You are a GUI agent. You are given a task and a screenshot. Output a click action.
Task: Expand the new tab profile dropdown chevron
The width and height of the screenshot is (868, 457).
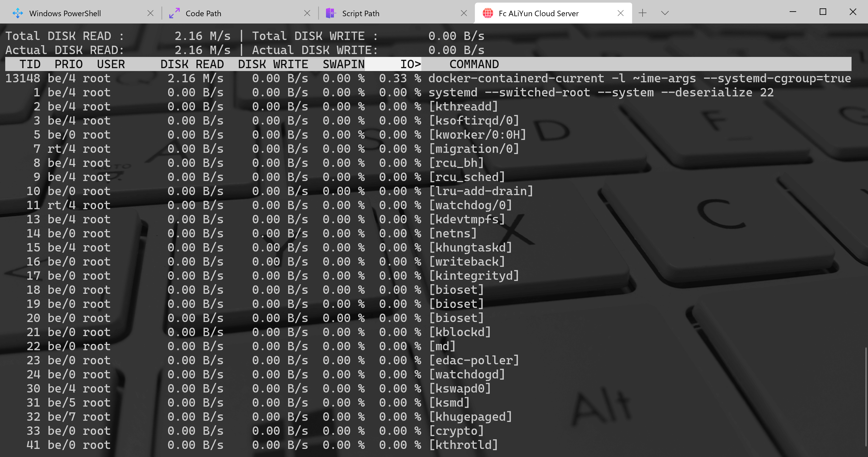(665, 13)
